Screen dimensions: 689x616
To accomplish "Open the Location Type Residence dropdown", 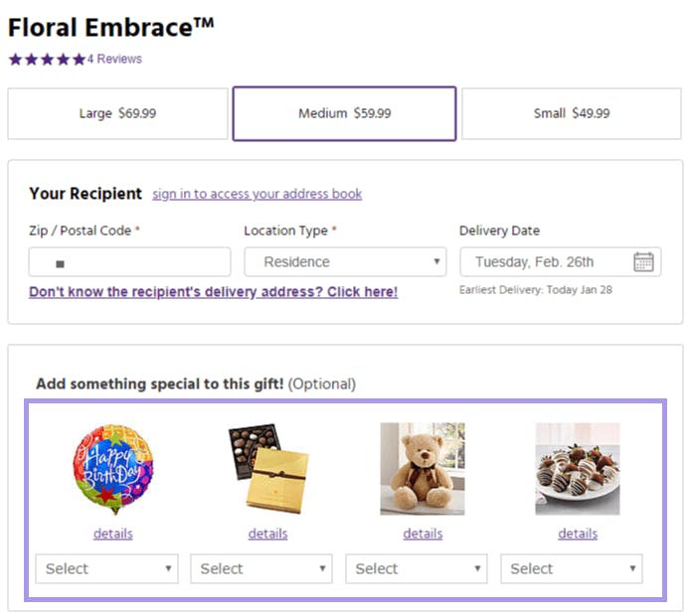I will coord(345,261).
